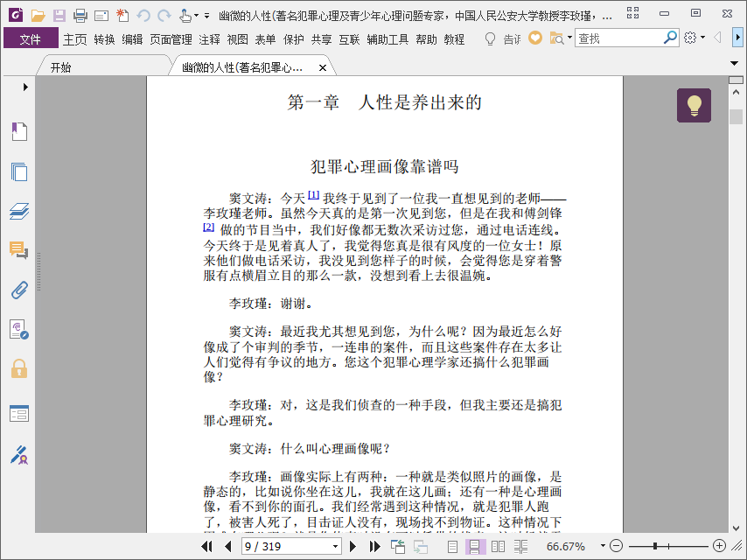Open the Digital Signatures panel icon
Screen dimensions: 747x560
coord(19,329)
